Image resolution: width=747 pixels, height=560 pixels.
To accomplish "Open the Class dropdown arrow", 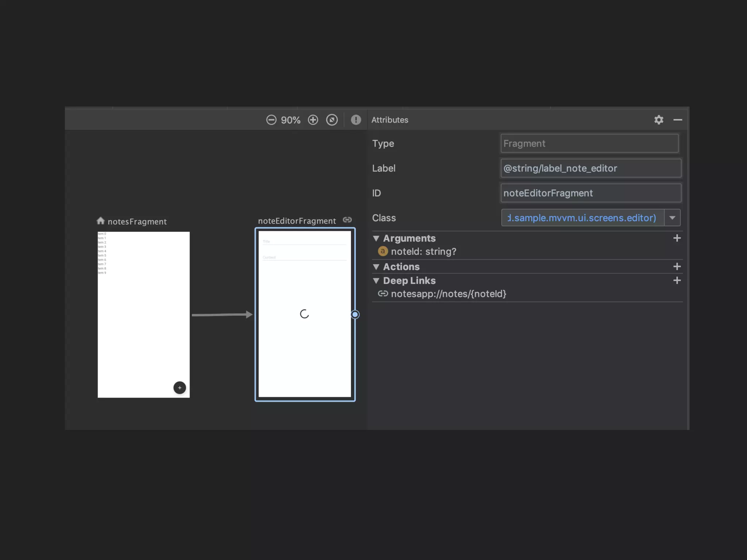I will (x=672, y=218).
